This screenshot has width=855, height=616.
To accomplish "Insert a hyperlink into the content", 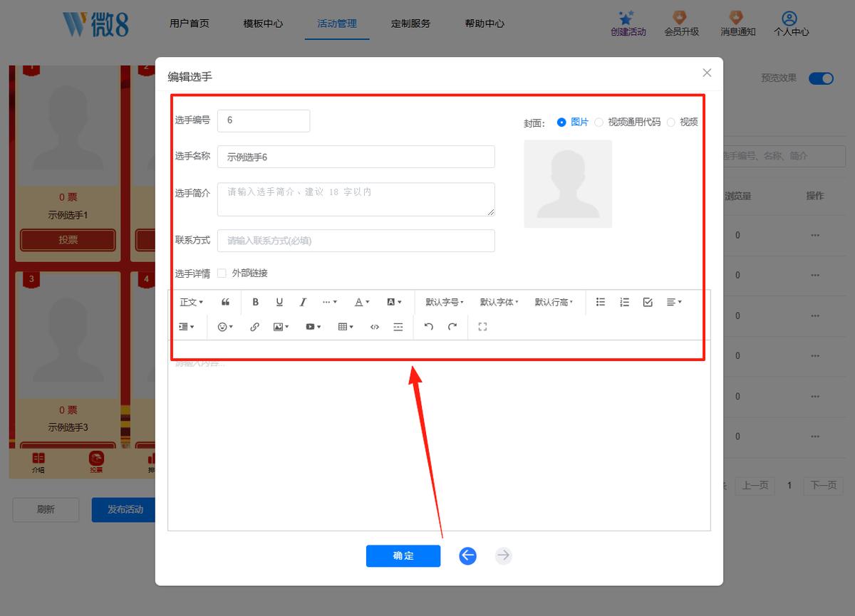I will click(x=254, y=327).
